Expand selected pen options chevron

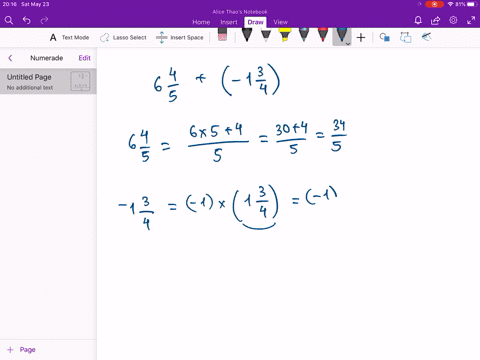pyautogui.click(x=348, y=43)
